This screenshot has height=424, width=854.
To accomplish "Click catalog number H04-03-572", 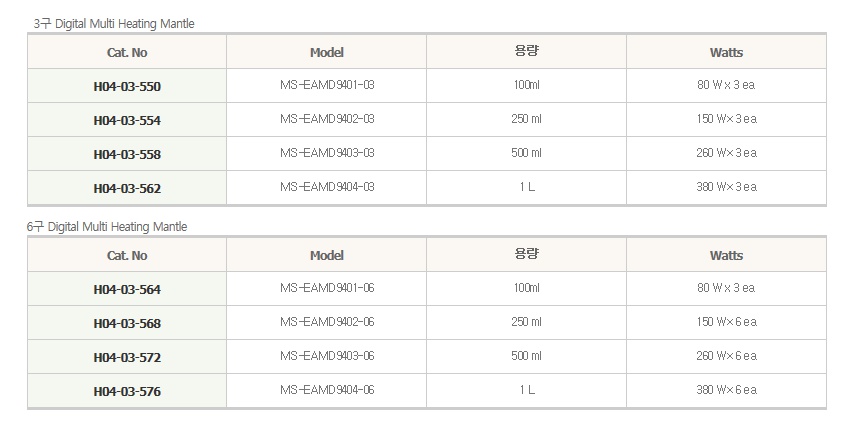I will point(127,357).
